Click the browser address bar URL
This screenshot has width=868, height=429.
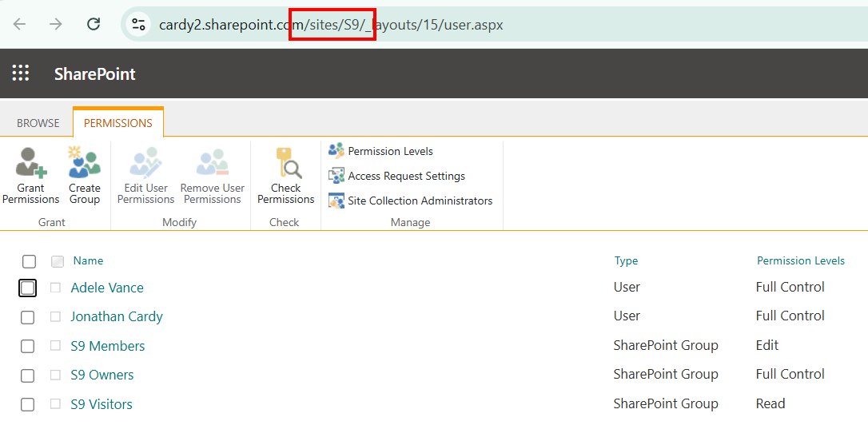330,25
